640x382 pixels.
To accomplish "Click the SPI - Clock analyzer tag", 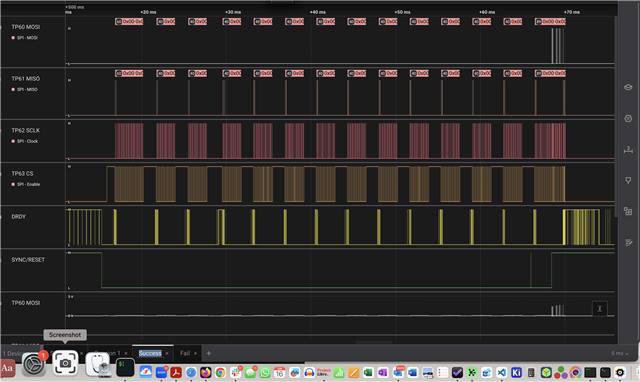I will point(24,141).
